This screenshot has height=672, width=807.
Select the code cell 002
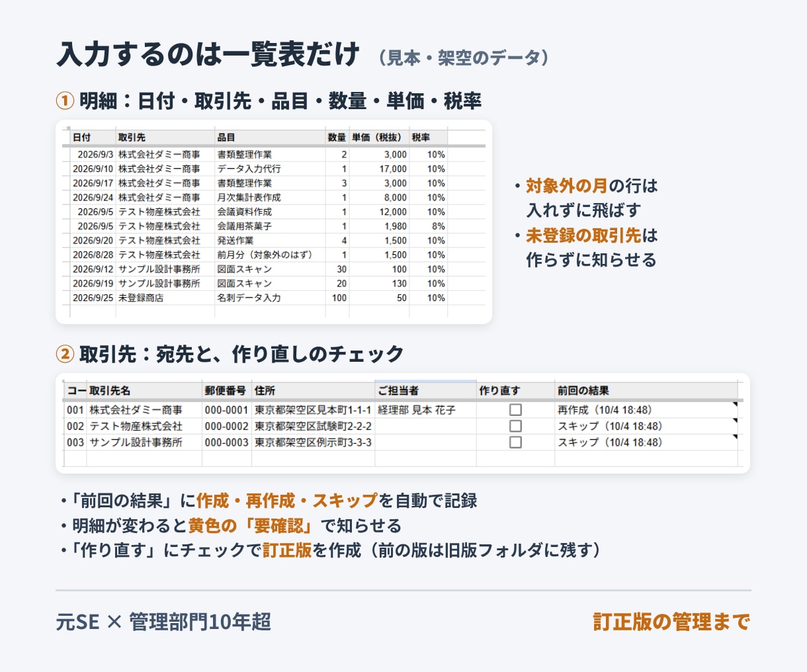pyautogui.click(x=75, y=426)
